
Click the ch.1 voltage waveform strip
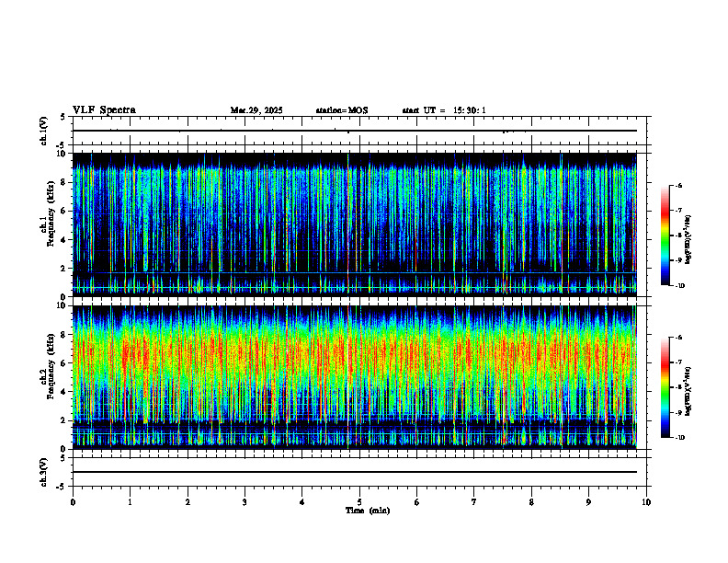point(359,131)
